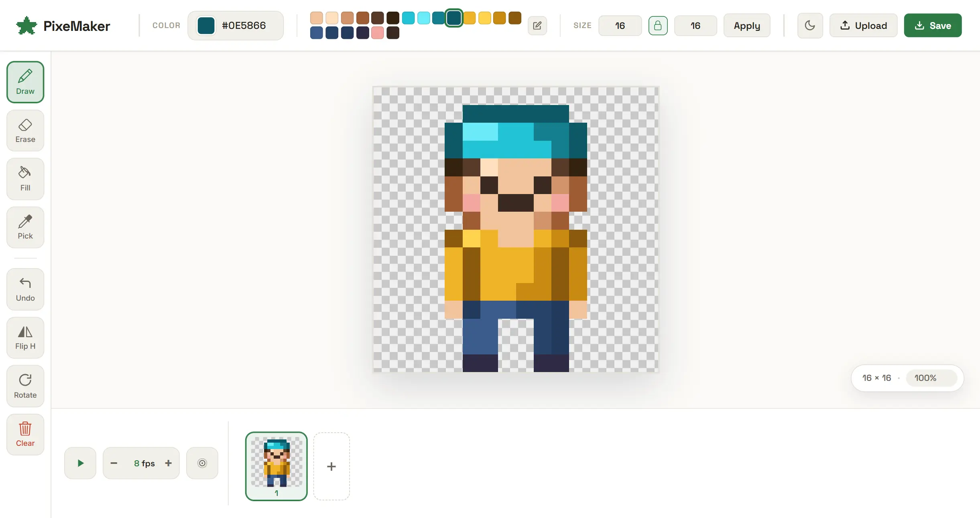Click the width size field
This screenshot has width=980, height=518.
tap(620, 26)
